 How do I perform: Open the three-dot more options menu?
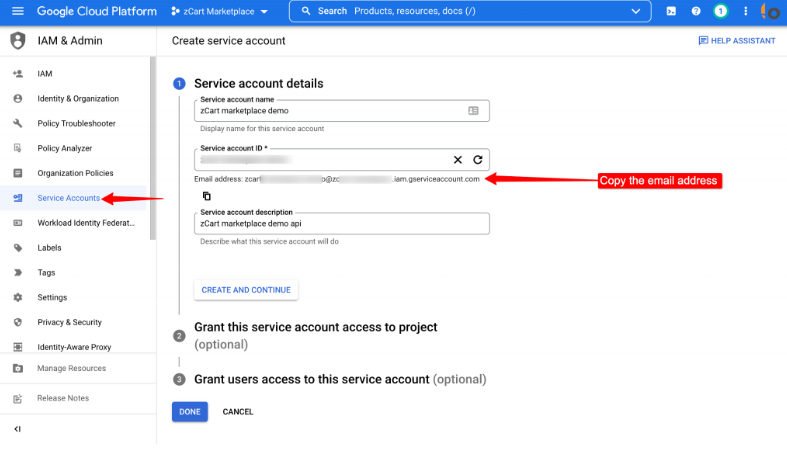pyautogui.click(x=745, y=11)
